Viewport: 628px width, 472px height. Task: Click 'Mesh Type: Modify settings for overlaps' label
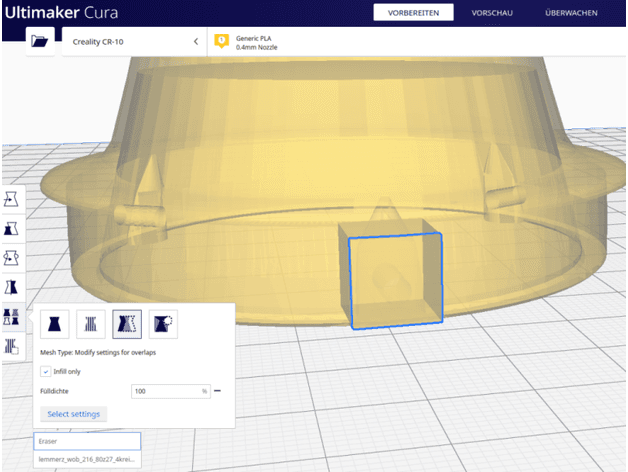click(x=98, y=353)
